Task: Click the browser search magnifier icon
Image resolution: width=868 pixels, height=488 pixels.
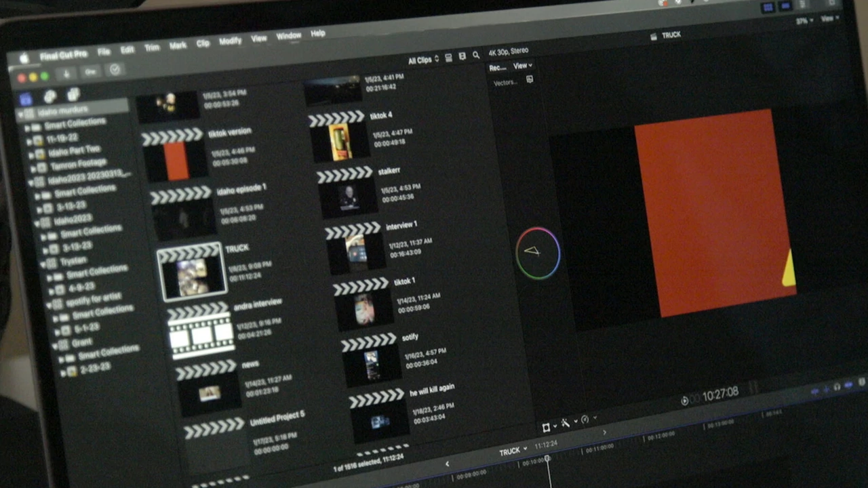Action: 476,55
